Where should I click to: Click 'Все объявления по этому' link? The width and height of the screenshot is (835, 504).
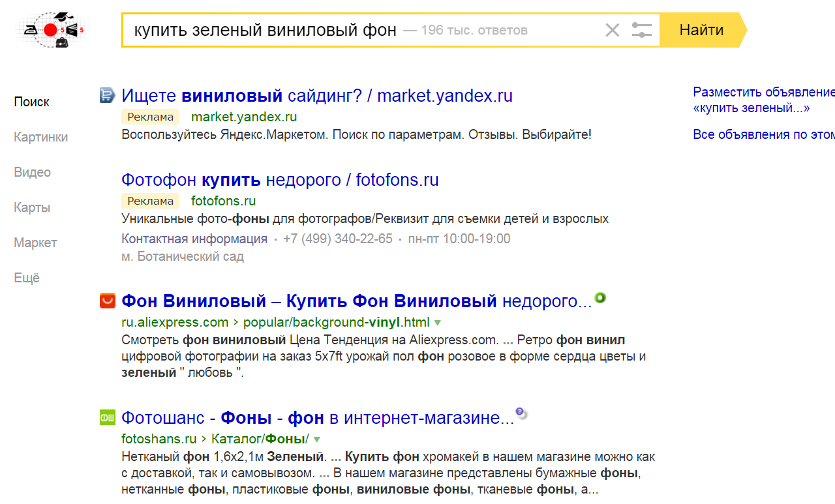click(764, 135)
